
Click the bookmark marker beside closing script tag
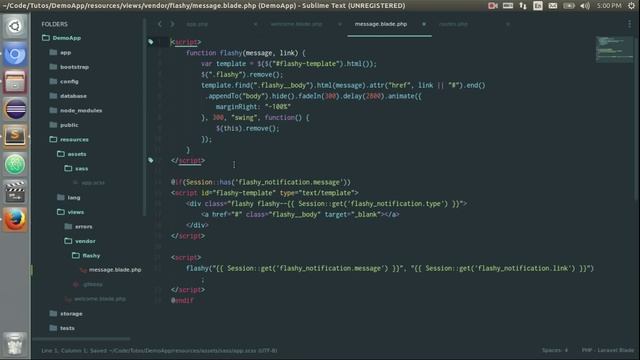(151, 160)
